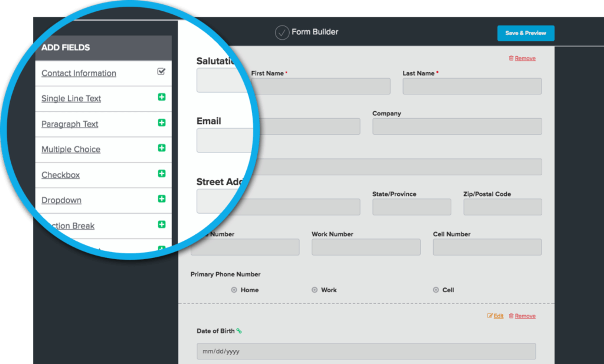This screenshot has height=364, width=604.
Task: Add a Checkbox field using its plus icon
Action: (162, 174)
